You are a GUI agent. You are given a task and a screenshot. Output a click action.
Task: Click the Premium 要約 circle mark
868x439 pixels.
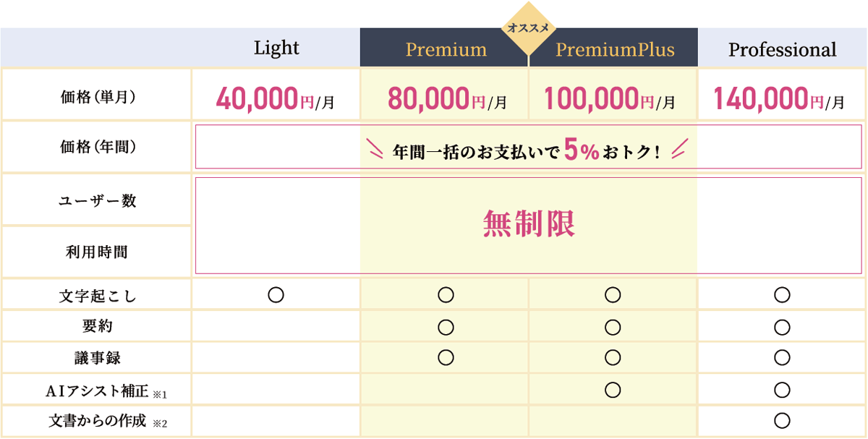point(446,326)
